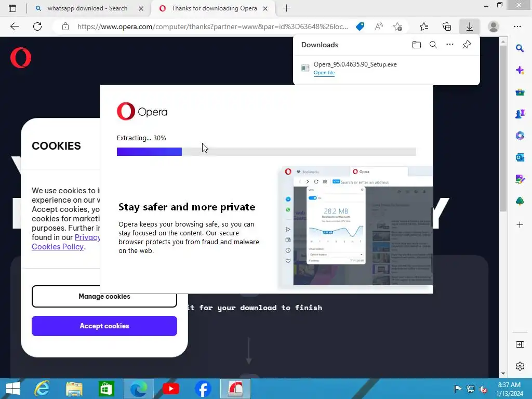Screen dimensions: 532x399
Task: Open File Explorer from taskbar
Action: (x=74, y=389)
